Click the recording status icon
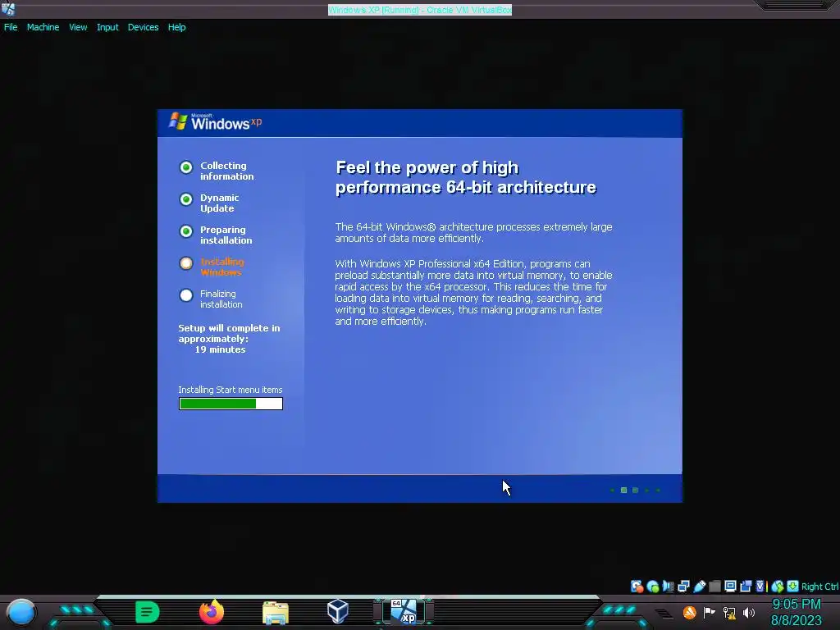The height and width of the screenshot is (630, 840). click(x=745, y=587)
